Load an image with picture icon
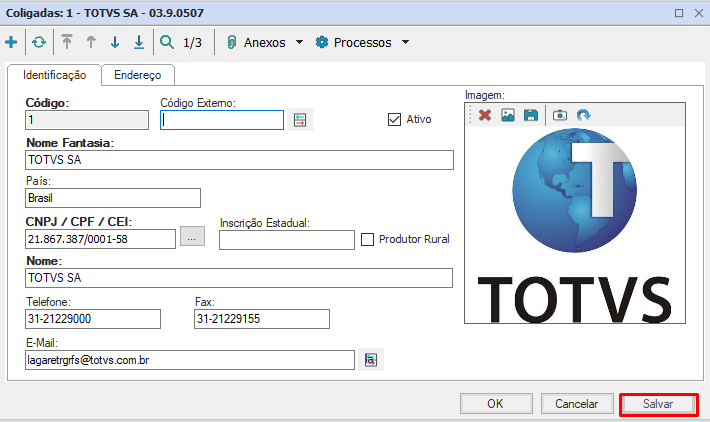 tap(508, 115)
